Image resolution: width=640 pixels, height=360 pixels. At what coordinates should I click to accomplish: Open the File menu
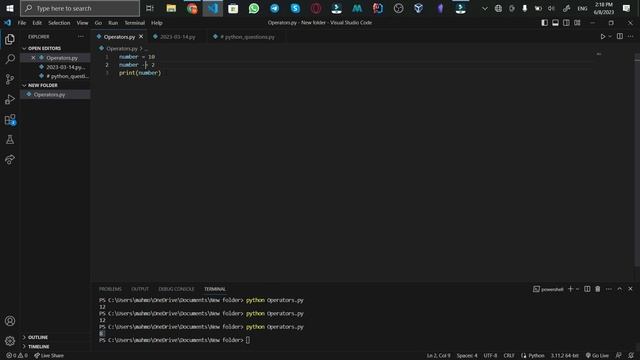22,23
